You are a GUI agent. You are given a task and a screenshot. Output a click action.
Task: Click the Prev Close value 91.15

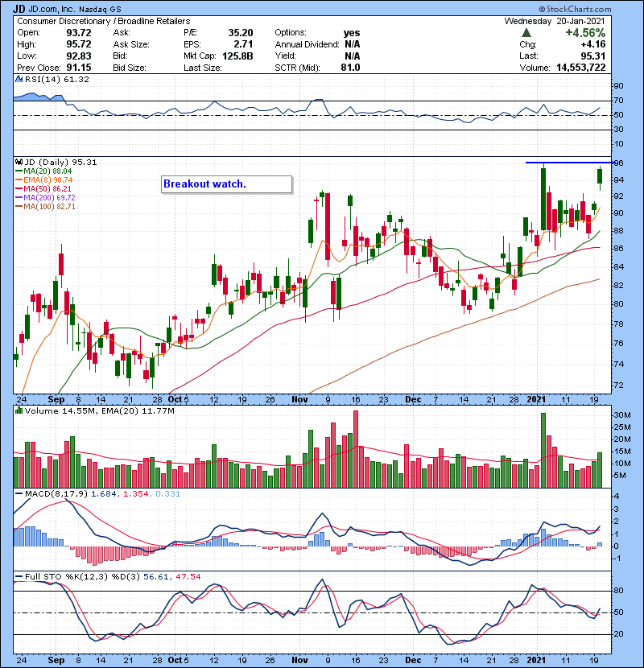point(78,68)
